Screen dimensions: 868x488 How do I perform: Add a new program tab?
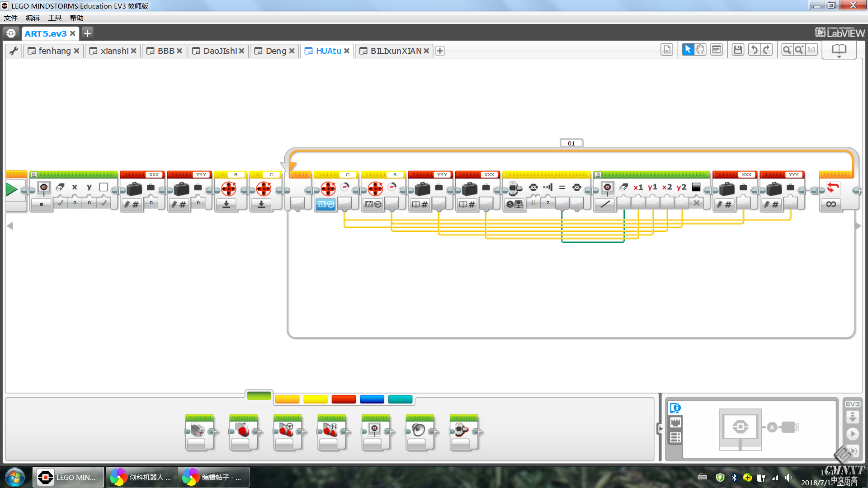(x=440, y=51)
